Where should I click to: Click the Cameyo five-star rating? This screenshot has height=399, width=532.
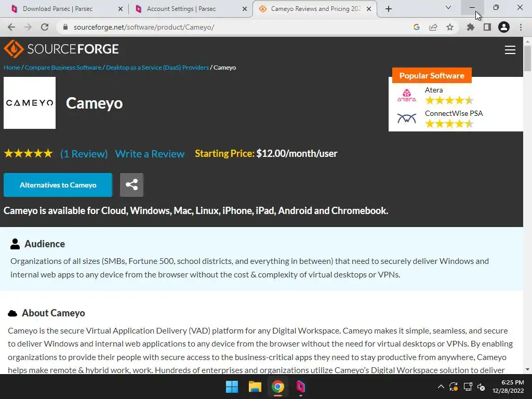click(29, 153)
